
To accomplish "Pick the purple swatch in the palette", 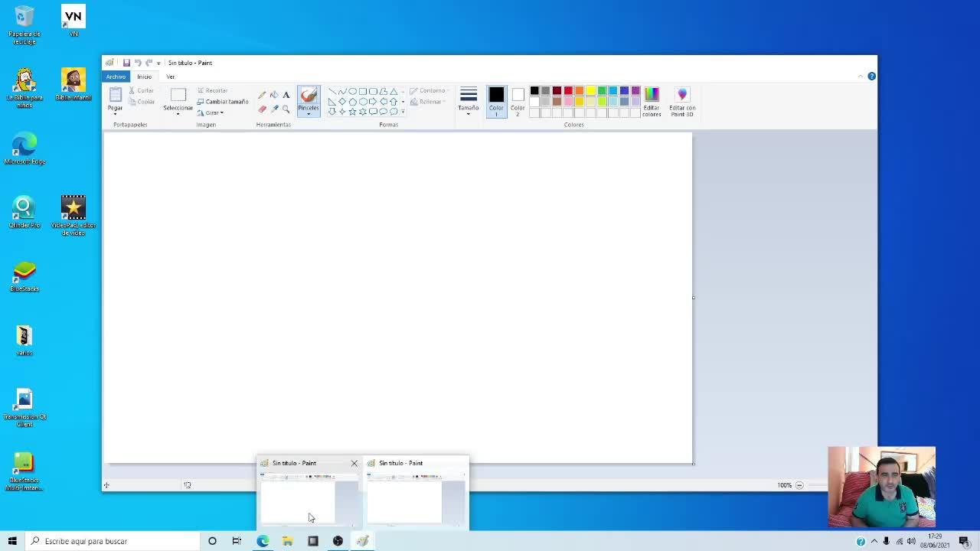I will pyautogui.click(x=635, y=91).
